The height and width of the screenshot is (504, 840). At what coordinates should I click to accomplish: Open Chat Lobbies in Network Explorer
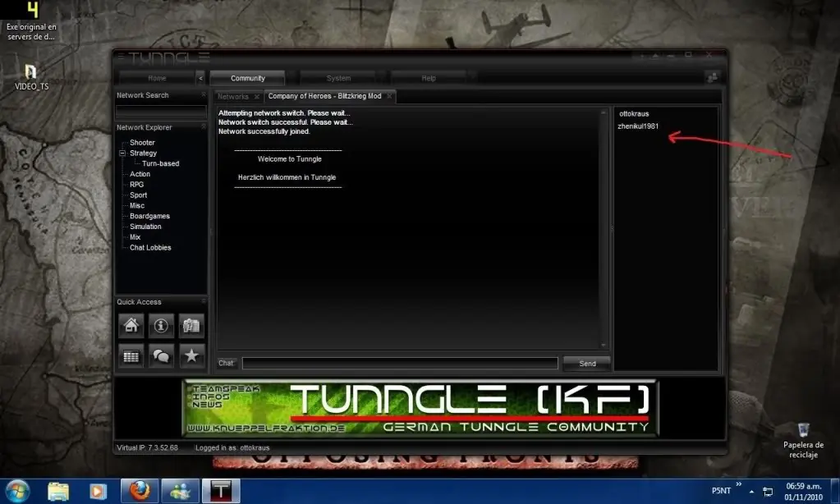(x=150, y=247)
